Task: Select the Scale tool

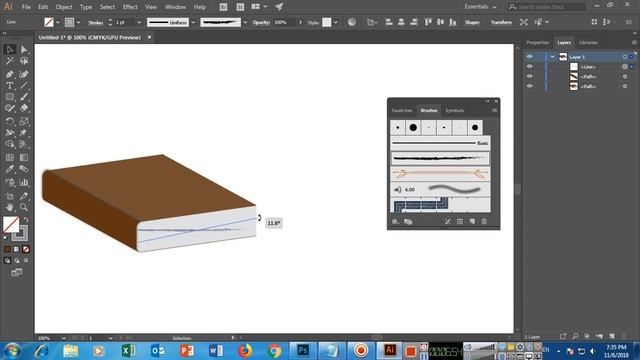Action: [x=24, y=122]
